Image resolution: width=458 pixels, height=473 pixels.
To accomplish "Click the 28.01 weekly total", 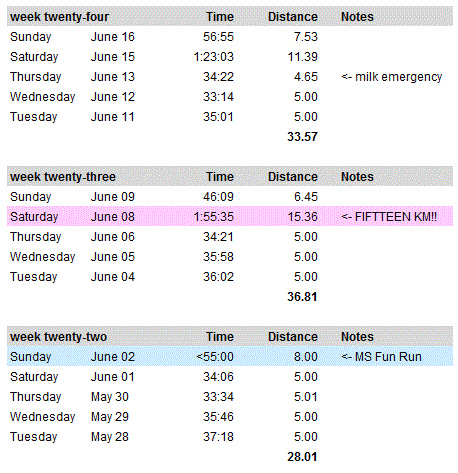I will [302, 457].
